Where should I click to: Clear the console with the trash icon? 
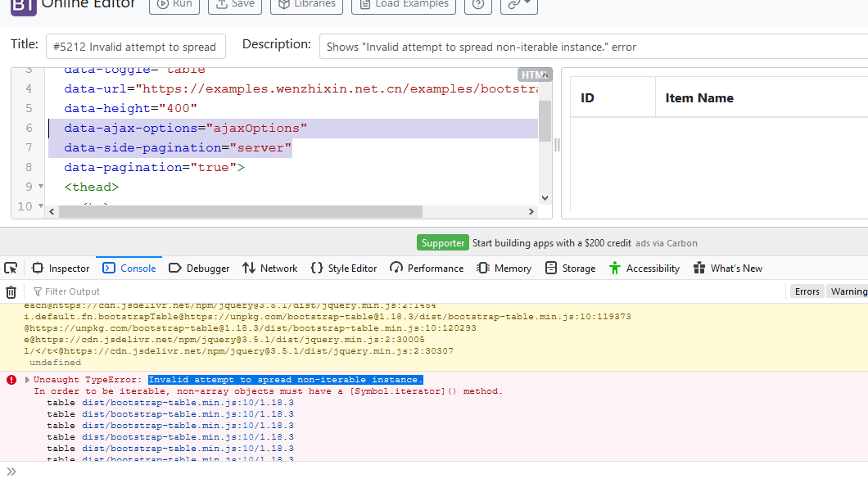11,291
